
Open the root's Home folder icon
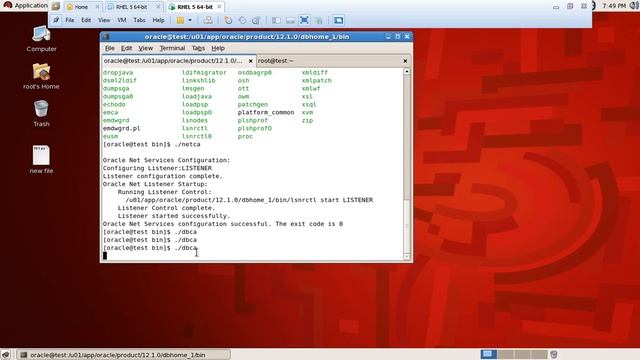41,76
